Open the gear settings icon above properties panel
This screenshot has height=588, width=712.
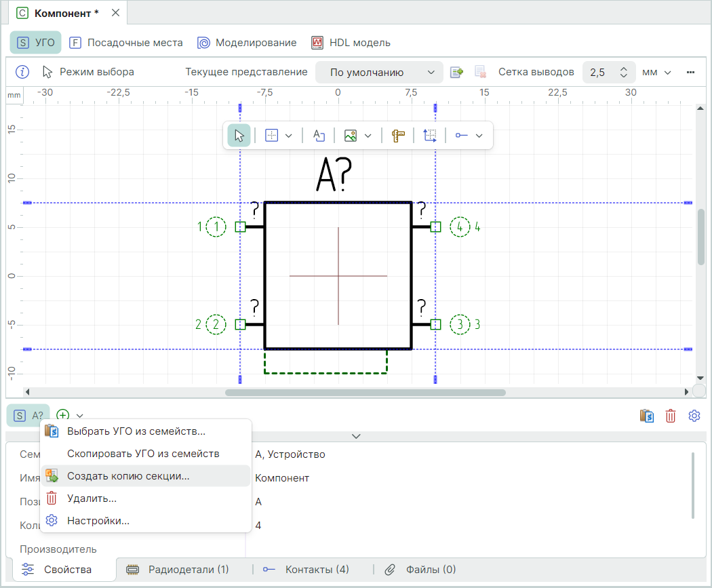click(x=694, y=416)
